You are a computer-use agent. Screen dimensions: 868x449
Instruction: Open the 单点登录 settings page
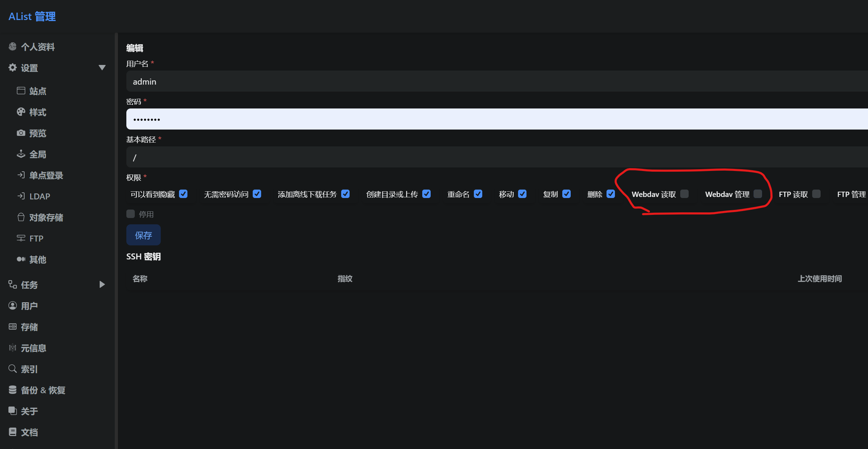tap(46, 175)
